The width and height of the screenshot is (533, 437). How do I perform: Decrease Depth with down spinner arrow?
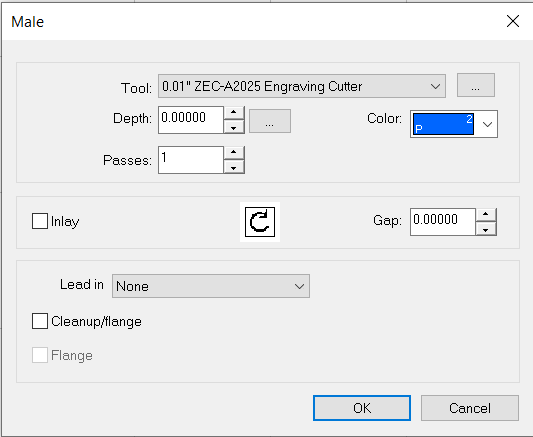[x=234, y=127]
